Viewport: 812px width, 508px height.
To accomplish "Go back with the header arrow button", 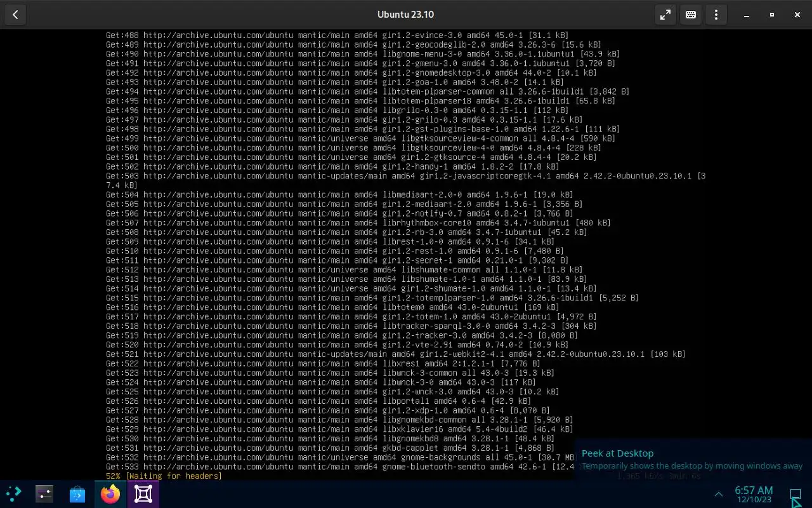I will pyautogui.click(x=15, y=15).
